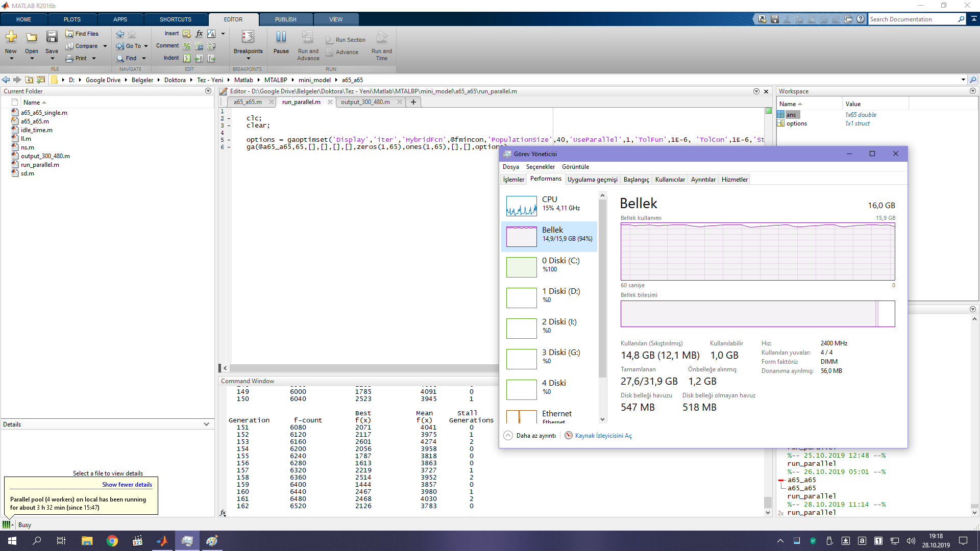Click the Name column header in Current Folder

click(x=32, y=103)
